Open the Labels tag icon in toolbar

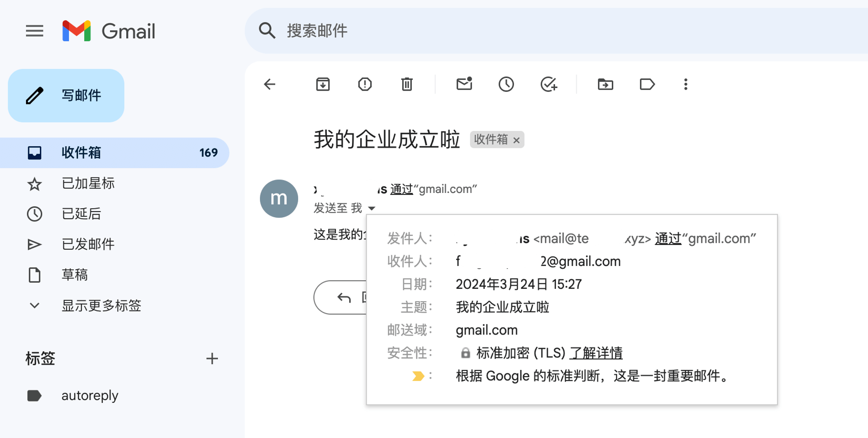[647, 84]
